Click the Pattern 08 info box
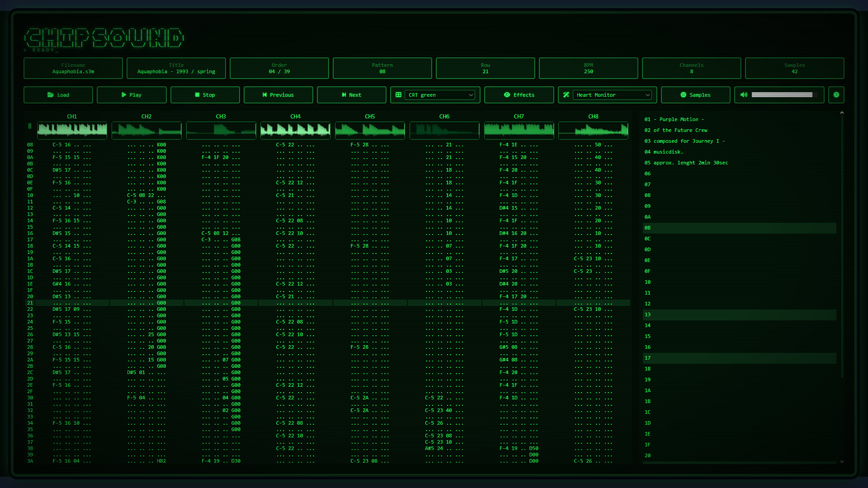The width and height of the screenshot is (868, 488). click(x=382, y=68)
